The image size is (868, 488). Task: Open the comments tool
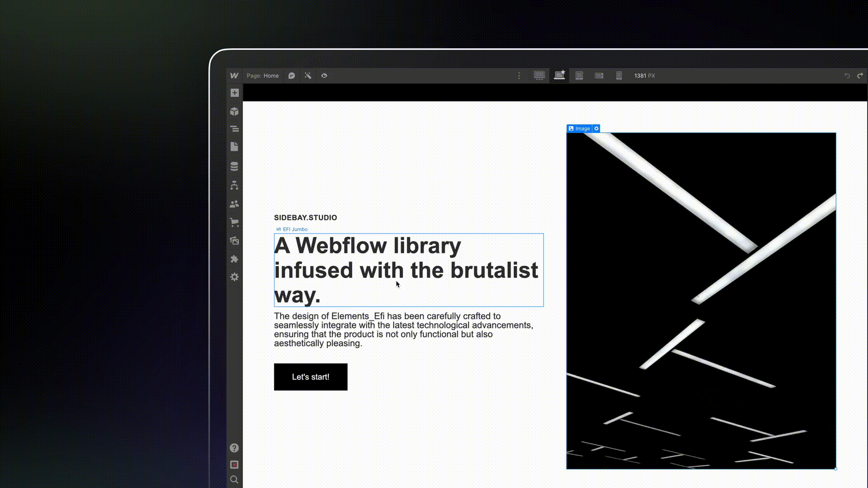point(292,75)
